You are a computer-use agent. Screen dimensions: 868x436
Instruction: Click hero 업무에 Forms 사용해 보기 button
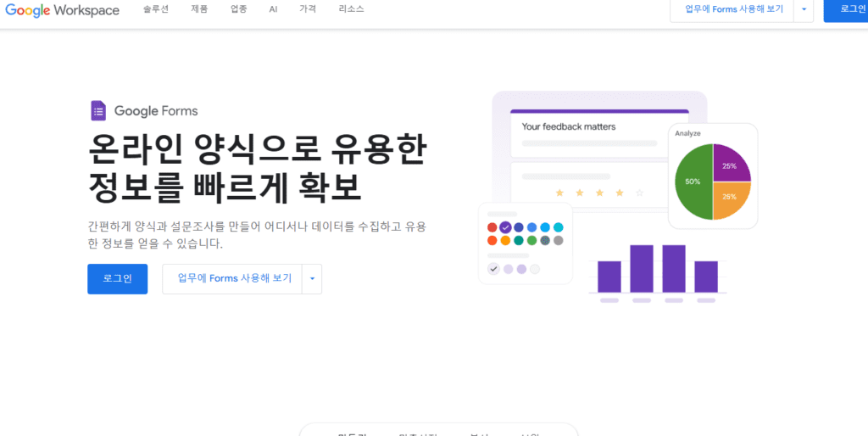(232, 279)
